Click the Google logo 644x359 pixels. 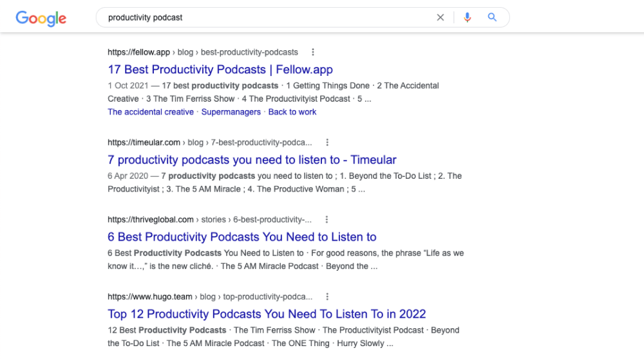coord(41,19)
